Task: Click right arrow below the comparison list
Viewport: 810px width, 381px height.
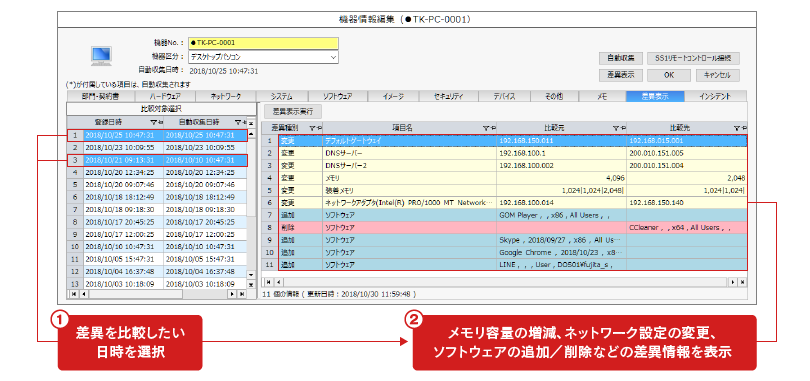Action: click(232, 294)
